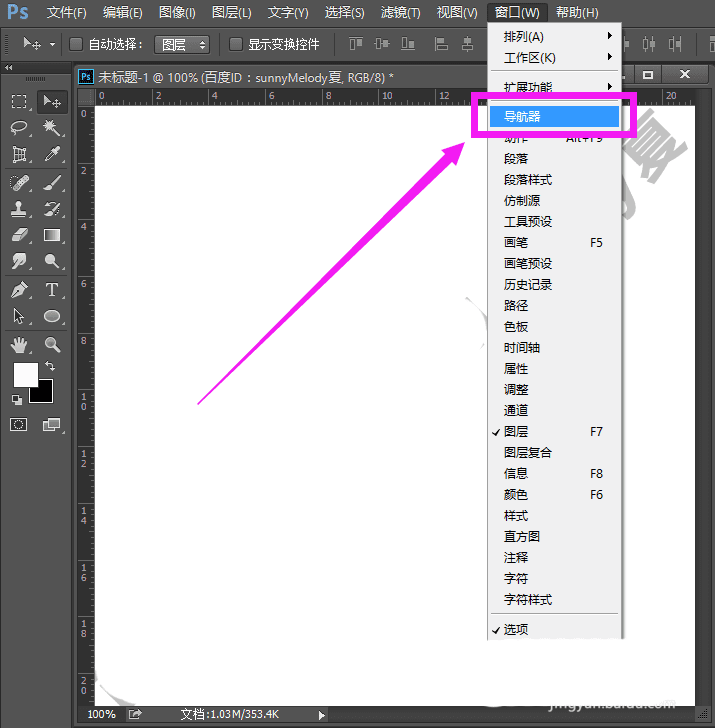
Task: Open the 滤镜(T) menu
Action: tap(400, 13)
